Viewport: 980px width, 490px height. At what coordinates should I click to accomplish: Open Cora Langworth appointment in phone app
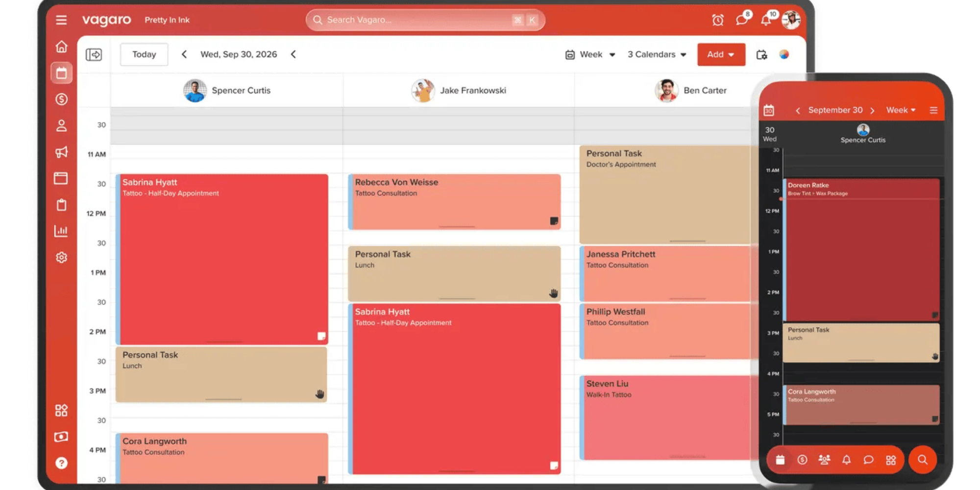point(861,405)
